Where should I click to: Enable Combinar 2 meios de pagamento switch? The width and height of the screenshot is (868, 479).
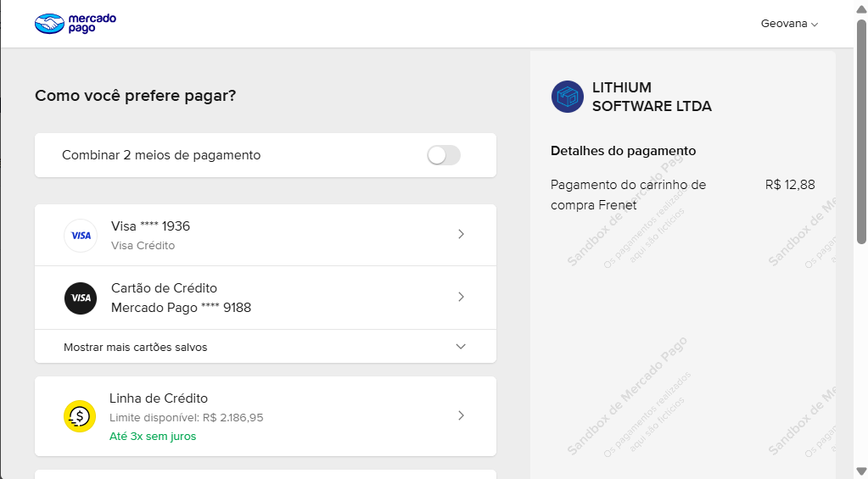(x=443, y=155)
